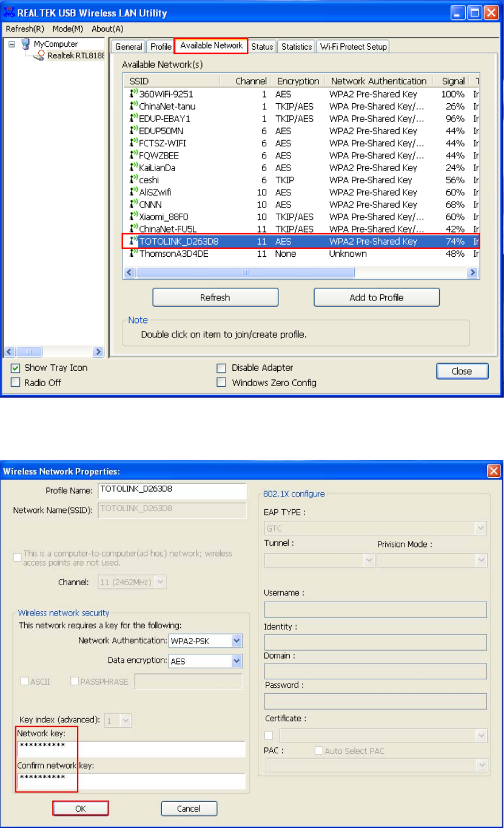Open the Channel dropdown
Screen dimensions: 504x828
pyautogui.click(x=132, y=582)
